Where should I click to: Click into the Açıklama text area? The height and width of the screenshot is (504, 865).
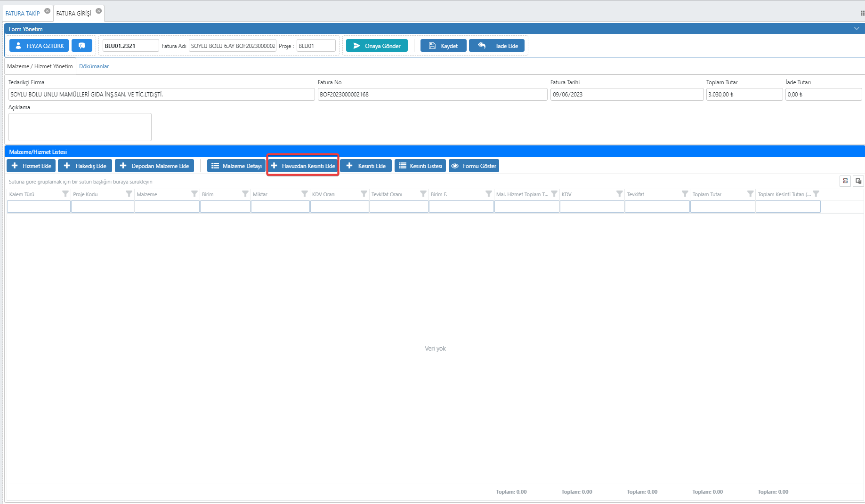coord(80,127)
